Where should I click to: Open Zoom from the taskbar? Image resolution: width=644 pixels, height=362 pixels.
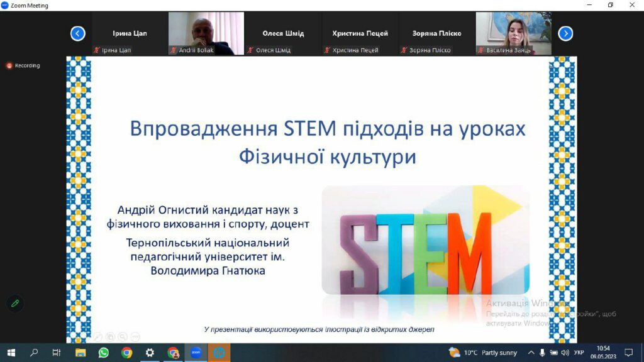coord(196,353)
